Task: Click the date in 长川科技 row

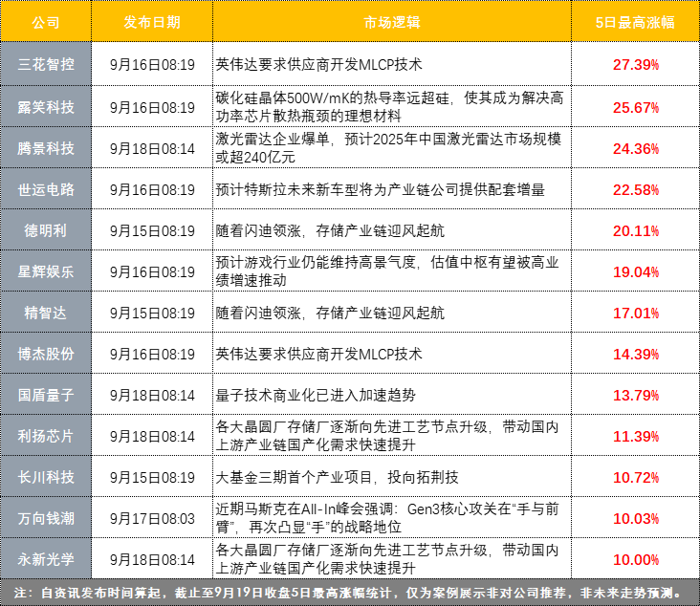Action: pos(152,478)
